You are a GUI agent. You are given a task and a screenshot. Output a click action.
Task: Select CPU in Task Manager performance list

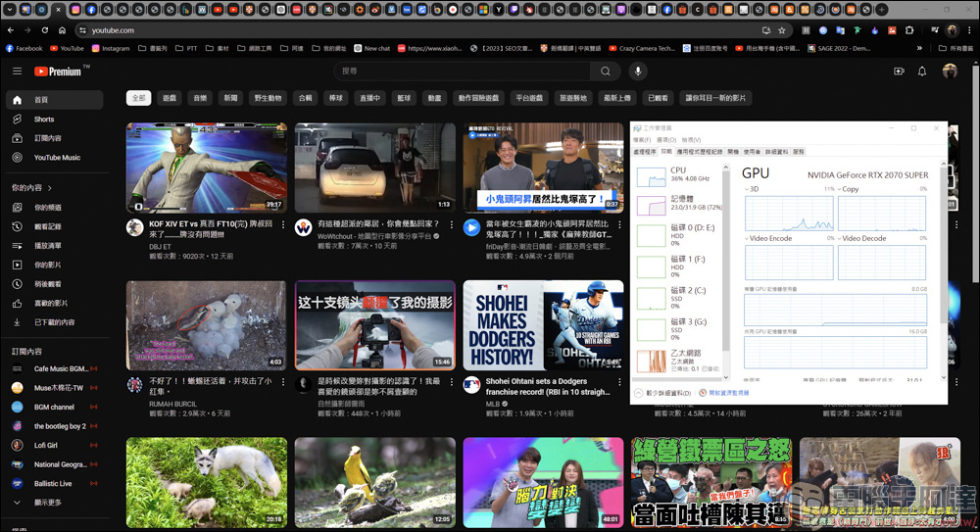coord(677,177)
